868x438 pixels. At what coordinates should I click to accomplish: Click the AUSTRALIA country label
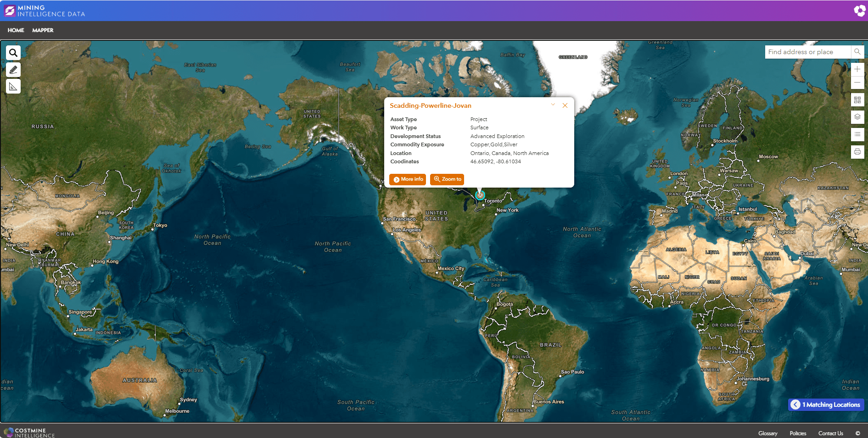click(140, 380)
